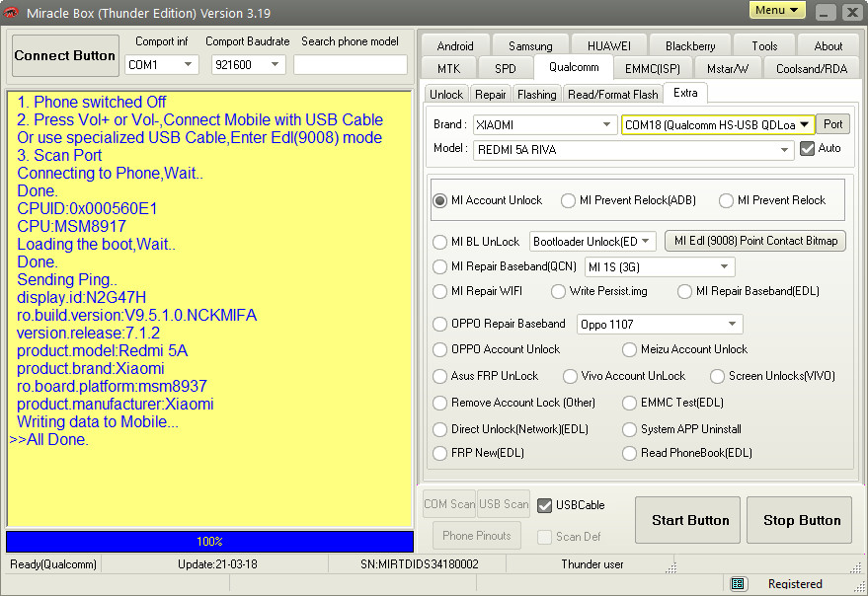Select Asus FRP UnLock option
Image resolution: width=868 pixels, height=596 pixels.
click(x=486, y=376)
